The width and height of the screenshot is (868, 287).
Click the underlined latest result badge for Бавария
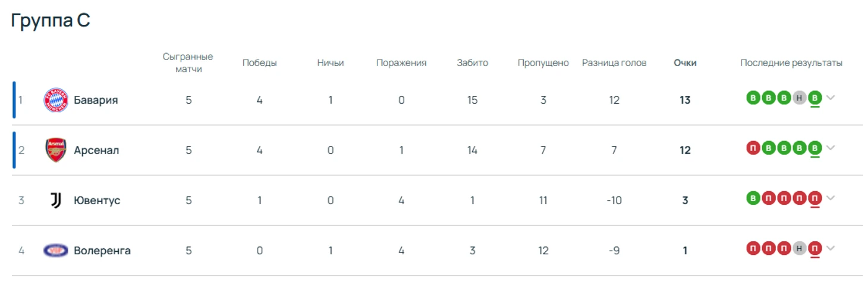pyautogui.click(x=815, y=98)
